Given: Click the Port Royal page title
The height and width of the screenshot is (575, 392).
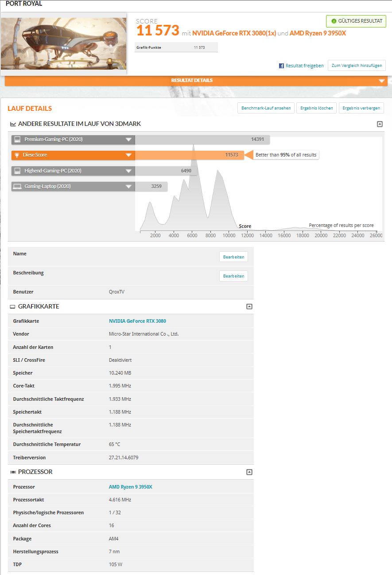Looking at the screenshot, I should (24, 4).
